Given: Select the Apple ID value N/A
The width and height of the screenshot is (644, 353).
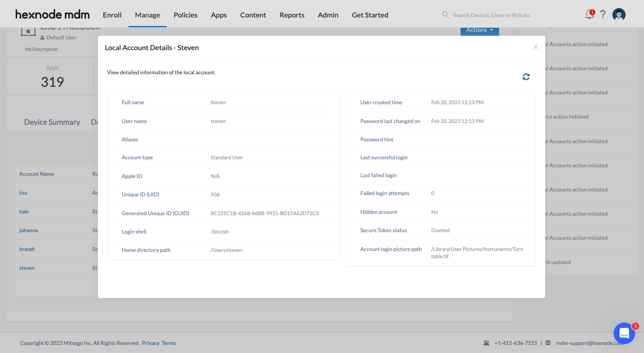Looking at the screenshot, I should click(x=215, y=176).
